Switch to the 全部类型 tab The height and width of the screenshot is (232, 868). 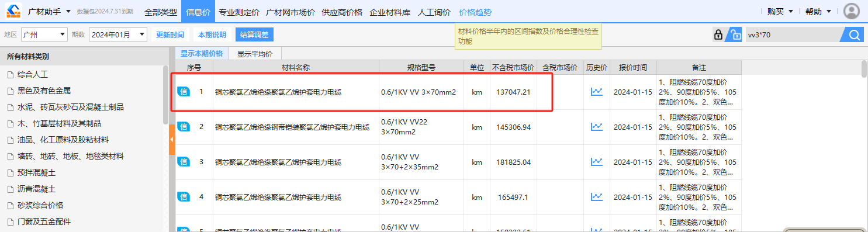click(x=160, y=12)
